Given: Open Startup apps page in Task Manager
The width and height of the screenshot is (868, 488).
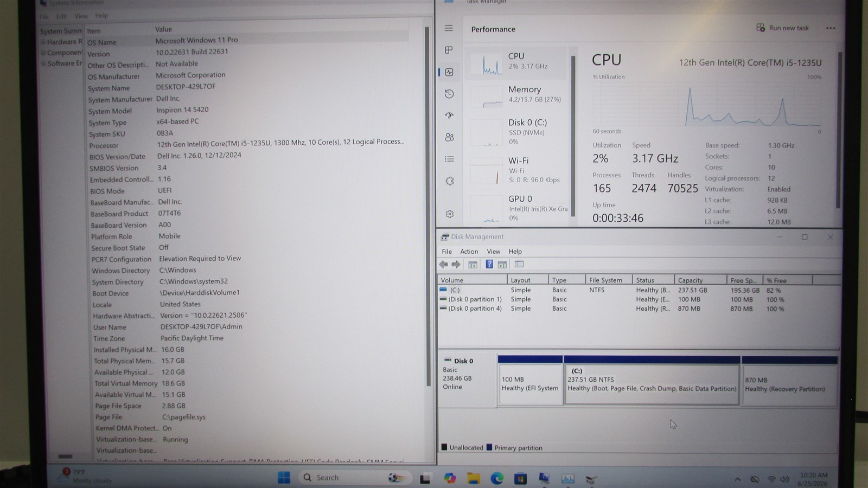Looking at the screenshot, I should pos(449,115).
